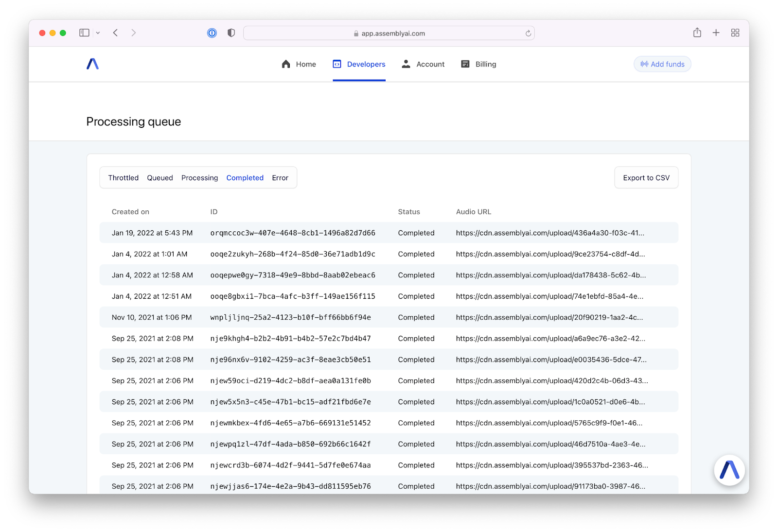Open the Home page icon
This screenshot has height=532, width=778.
click(286, 64)
